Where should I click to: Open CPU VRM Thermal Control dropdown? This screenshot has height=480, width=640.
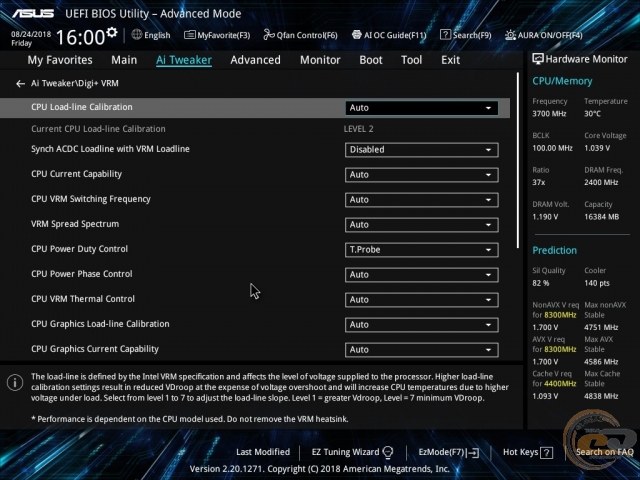pos(421,300)
